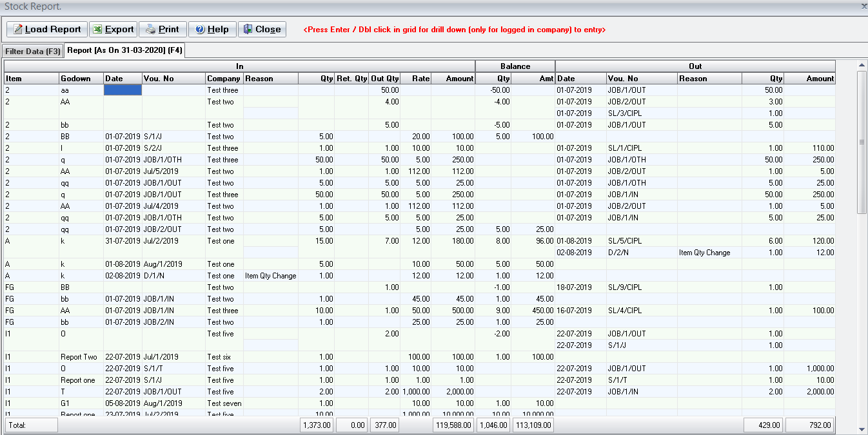Click the total Out amount '792.00'
This screenshot has width=868, height=435.
point(810,425)
